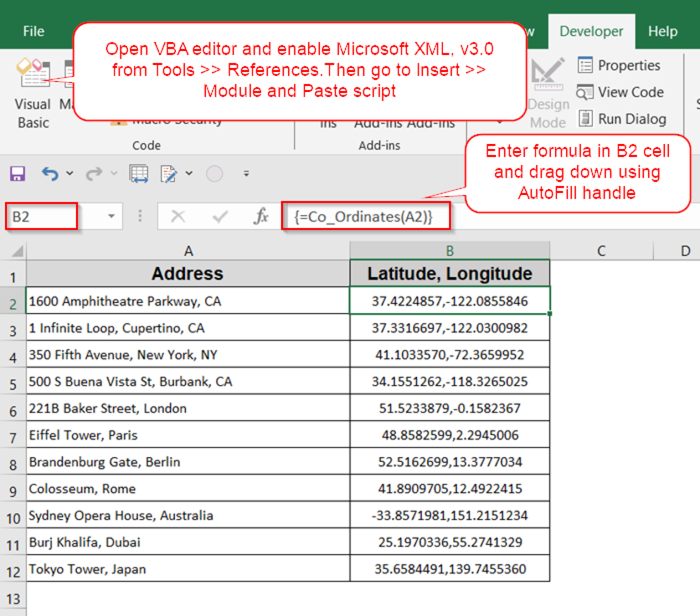Image resolution: width=700 pixels, height=616 pixels.
Task: Redo the last action
Action: [x=93, y=174]
